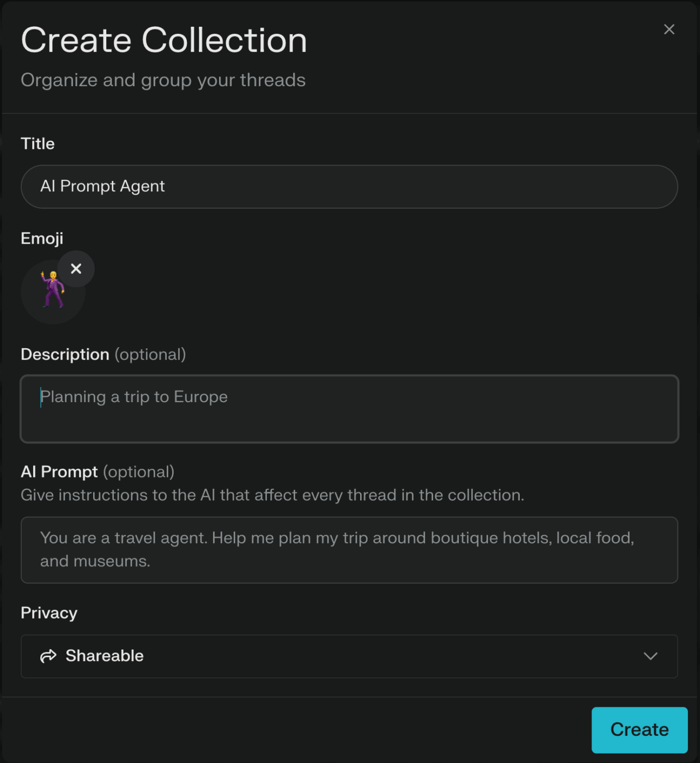Open the Shareable privacy dropdown
This screenshot has height=763, width=700.
tap(349, 656)
